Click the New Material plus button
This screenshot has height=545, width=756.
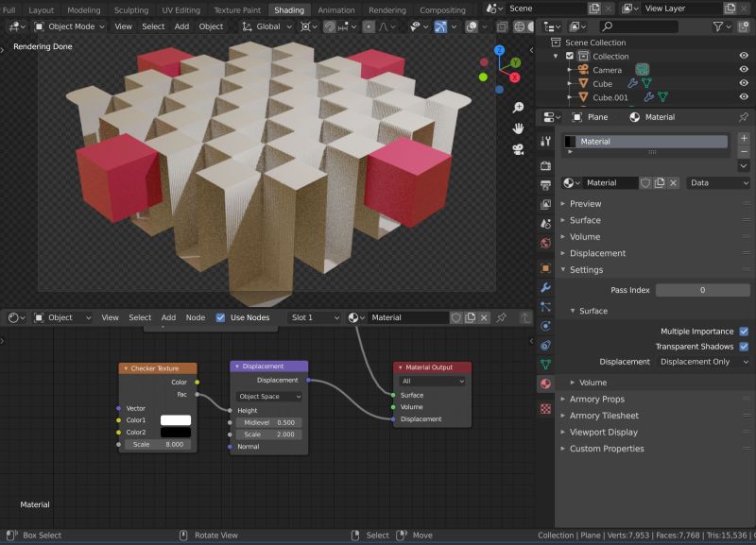click(x=744, y=138)
